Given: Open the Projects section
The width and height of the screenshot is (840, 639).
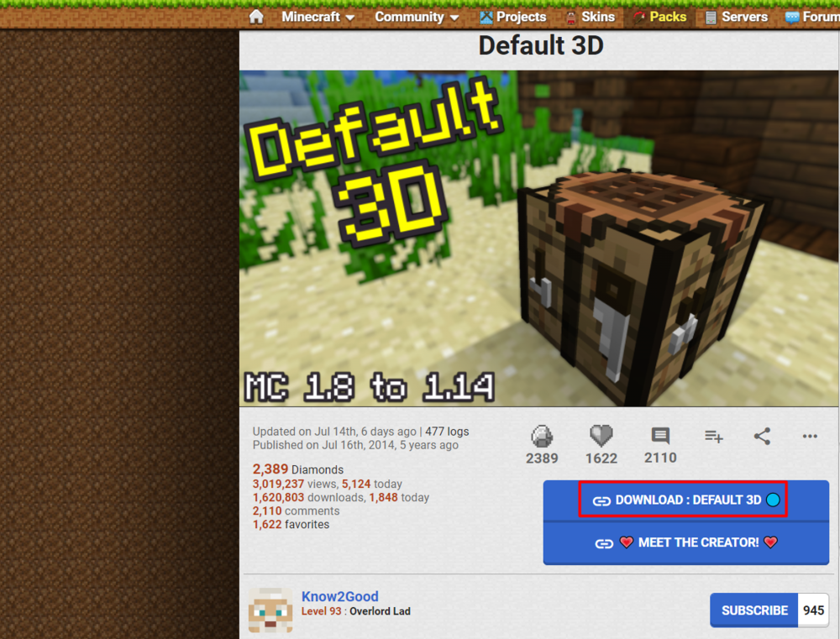Looking at the screenshot, I should (512, 17).
